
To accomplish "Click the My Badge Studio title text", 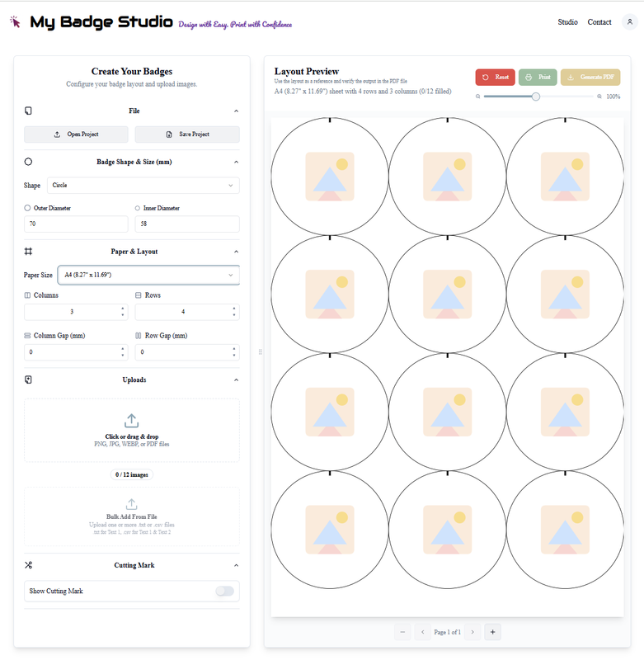I will 101,22.
